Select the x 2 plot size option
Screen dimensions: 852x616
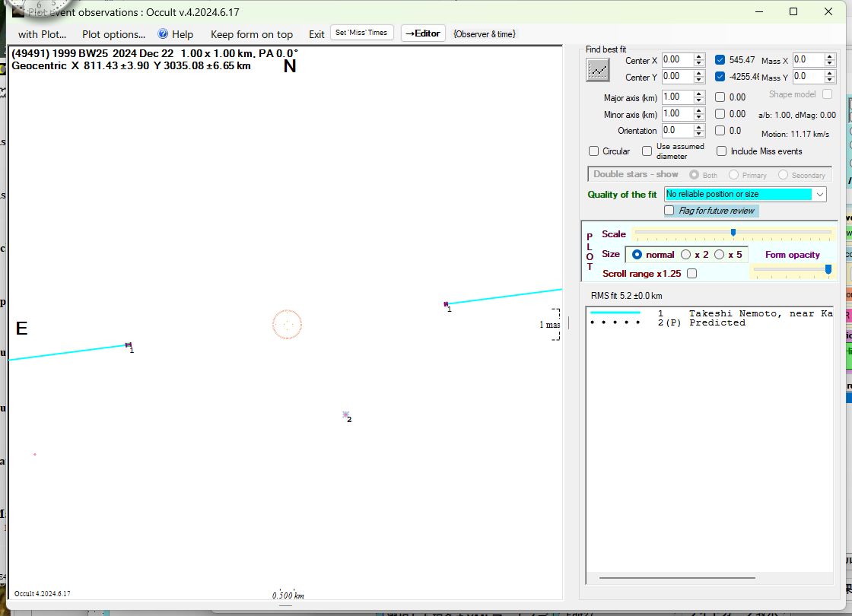click(x=686, y=255)
